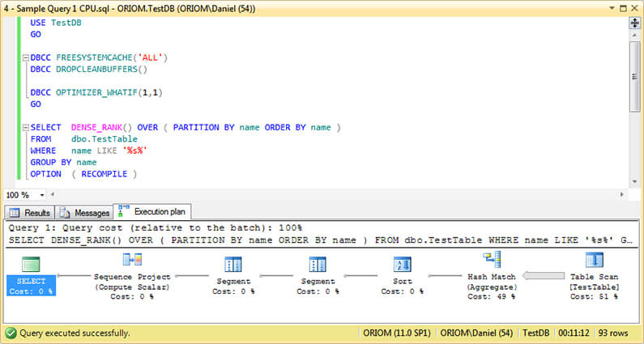Click the 93 rows status entry
The image size is (644, 344).
pyautogui.click(x=613, y=333)
